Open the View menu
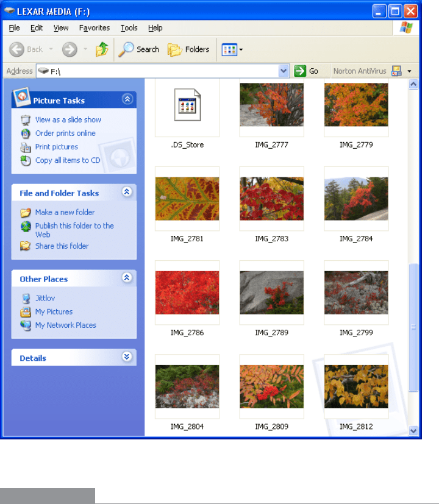439x504 pixels. pos(61,28)
